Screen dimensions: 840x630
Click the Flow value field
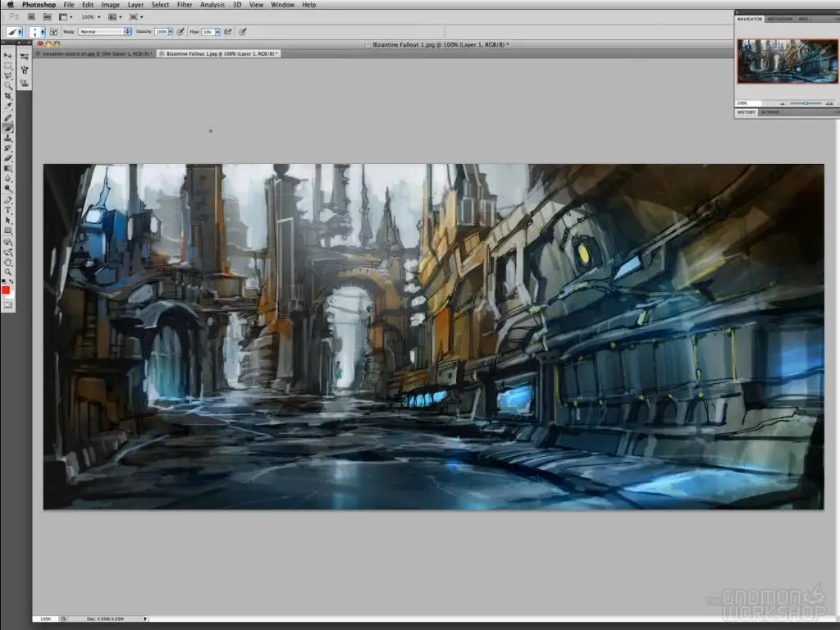[208, 32]
